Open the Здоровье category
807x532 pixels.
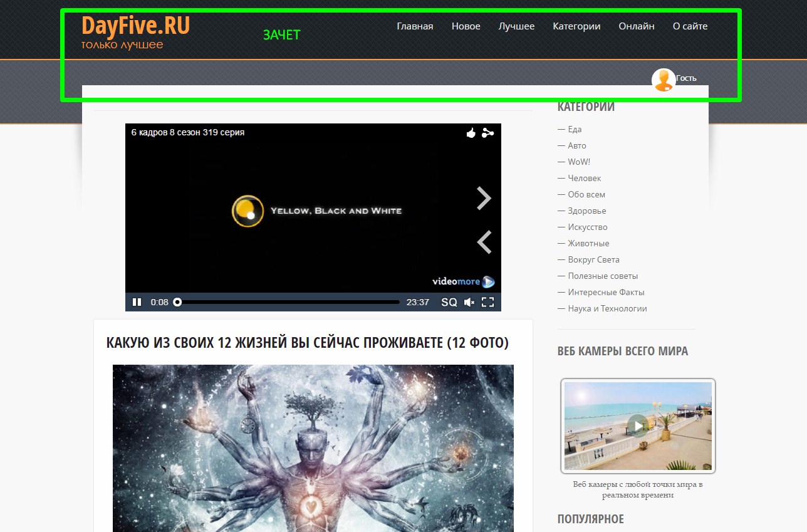coord(587,211)
